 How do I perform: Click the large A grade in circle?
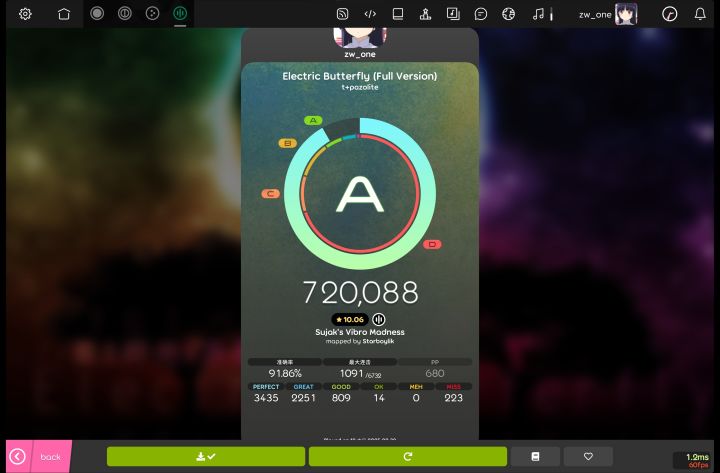tap(360, 195)
